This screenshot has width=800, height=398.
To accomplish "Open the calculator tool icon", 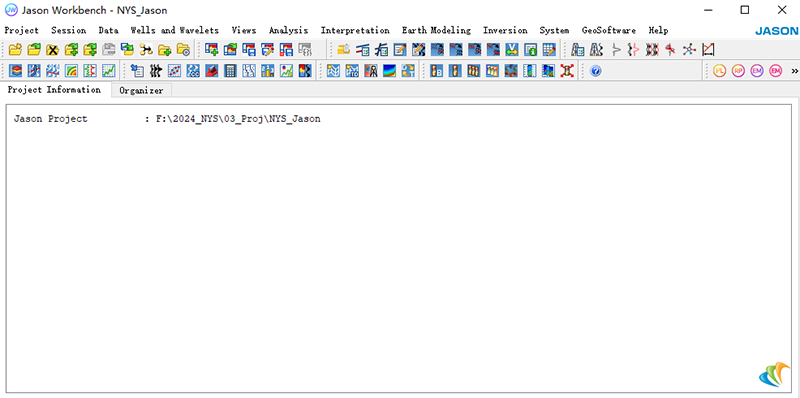I will point(230,70).
